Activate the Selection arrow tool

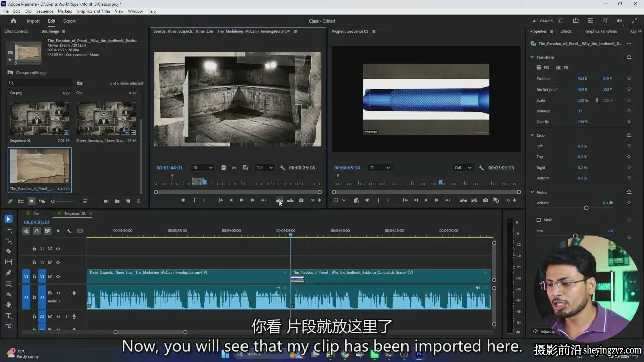click(8, 219)
